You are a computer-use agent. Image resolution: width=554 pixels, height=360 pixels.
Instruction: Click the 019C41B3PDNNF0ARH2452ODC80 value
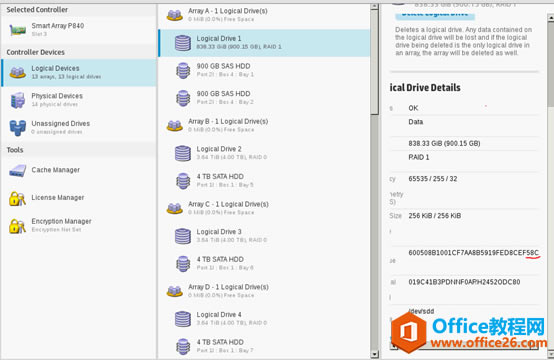click(x=464, y=282)
